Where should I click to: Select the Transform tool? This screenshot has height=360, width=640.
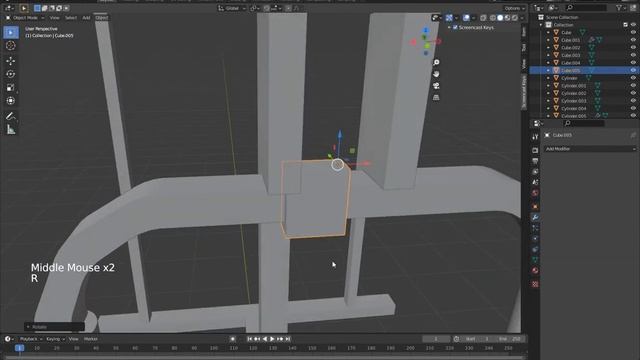(11, 100)
